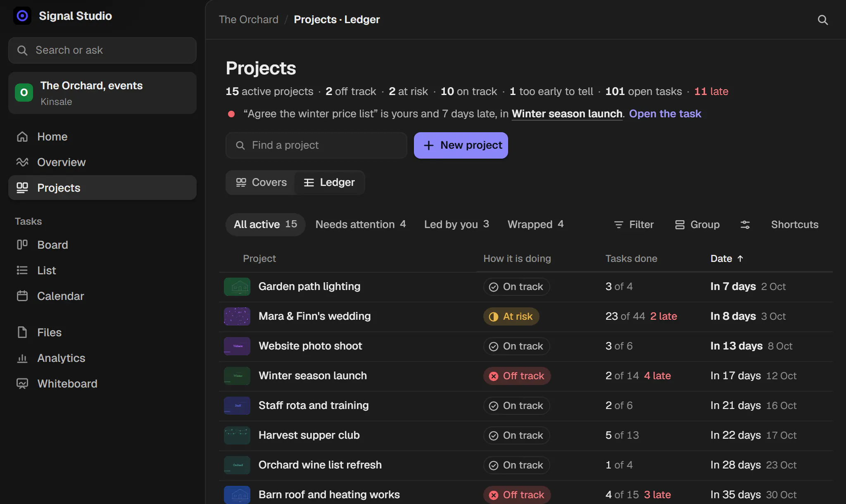
Task: Switch to the Covers view
Action: tap(261, 183)
